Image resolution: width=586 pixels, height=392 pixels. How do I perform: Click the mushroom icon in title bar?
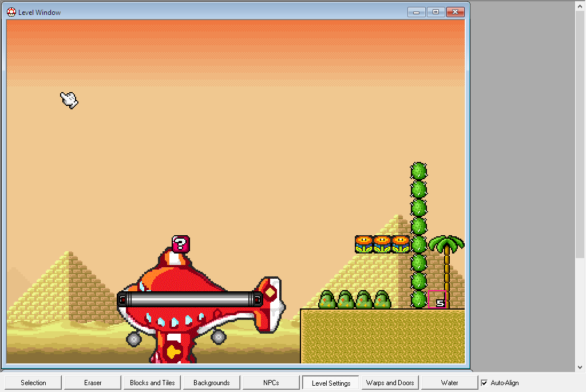11,13
